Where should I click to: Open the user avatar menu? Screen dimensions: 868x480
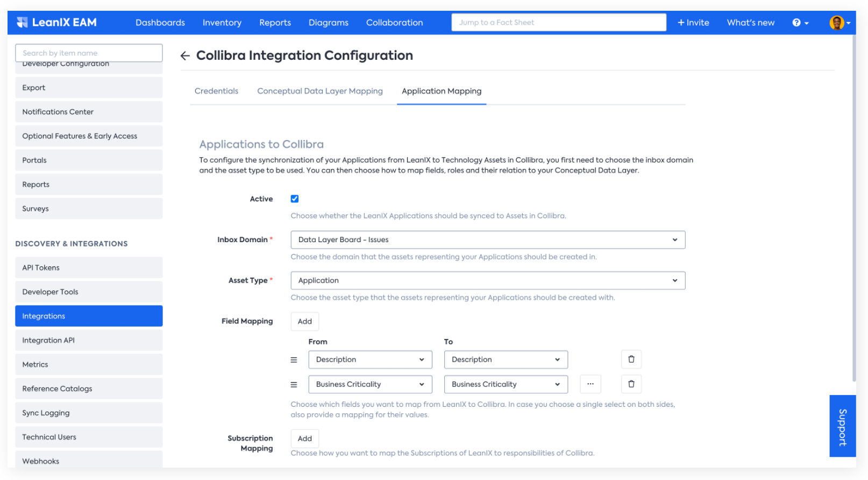tap(839, 23)
